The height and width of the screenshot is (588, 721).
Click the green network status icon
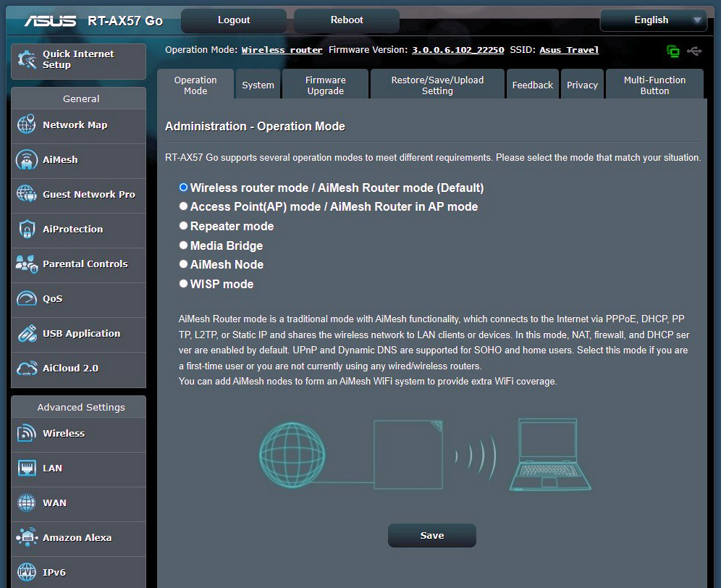(x=673, y=51)
